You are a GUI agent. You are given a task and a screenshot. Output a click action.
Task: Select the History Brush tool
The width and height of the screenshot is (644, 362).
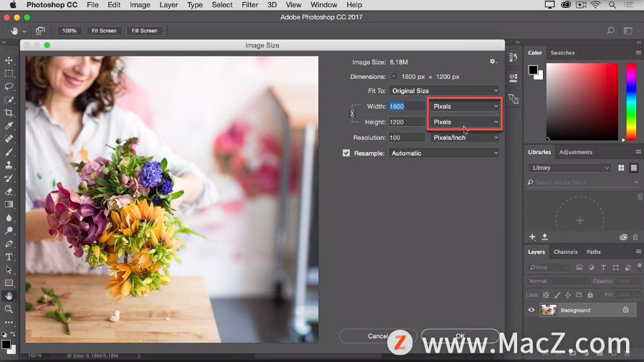9,178
